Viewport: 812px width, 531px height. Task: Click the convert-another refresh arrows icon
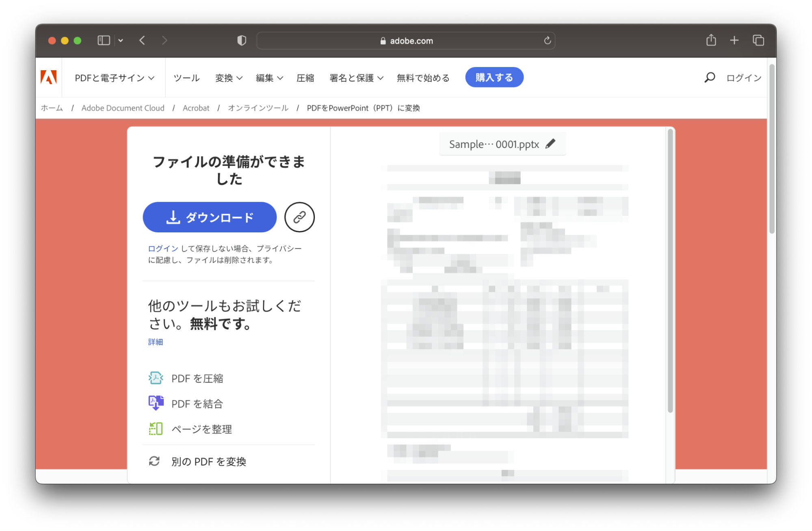(154, 461)
